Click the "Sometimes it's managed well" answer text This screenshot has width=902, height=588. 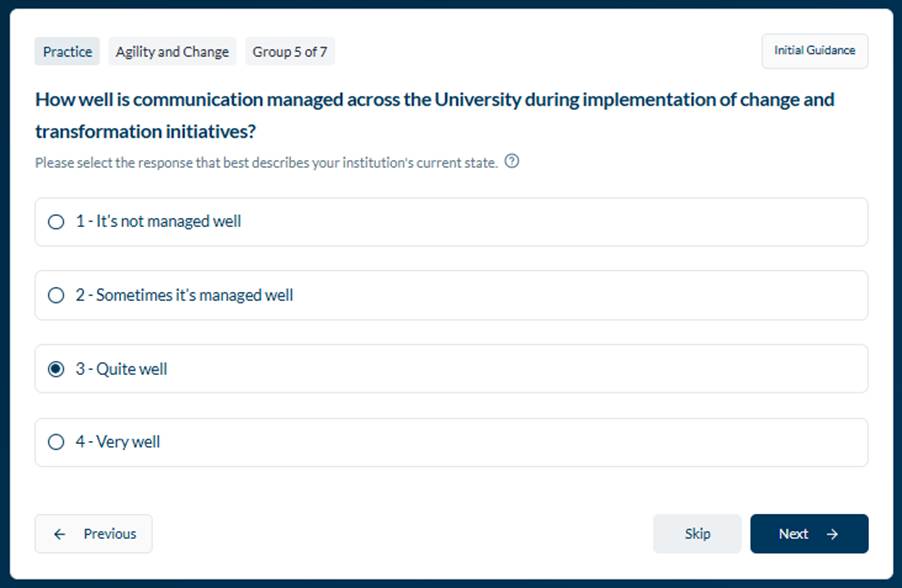(x=194, y=295)
